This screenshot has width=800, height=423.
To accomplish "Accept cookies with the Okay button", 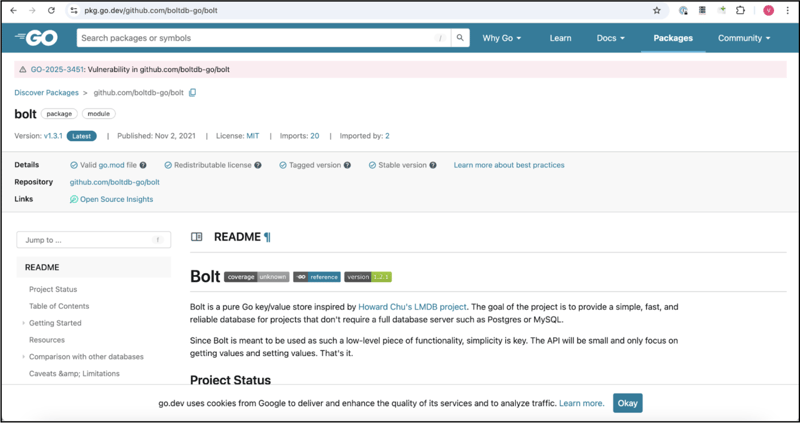I will (627, 403).
